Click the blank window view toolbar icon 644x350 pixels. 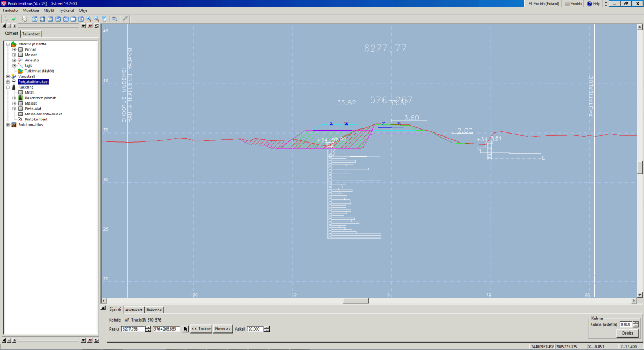click(x=74, y=19)
